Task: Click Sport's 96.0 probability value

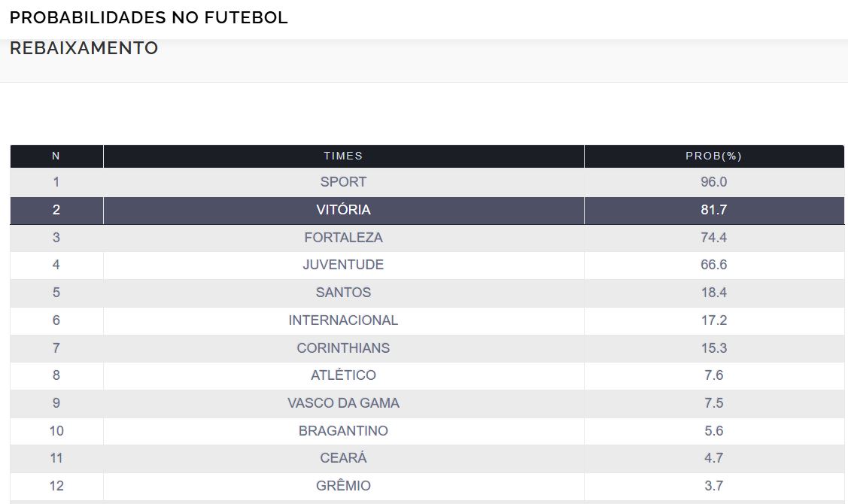Action: pyautogui.click(x=713, y=182)
